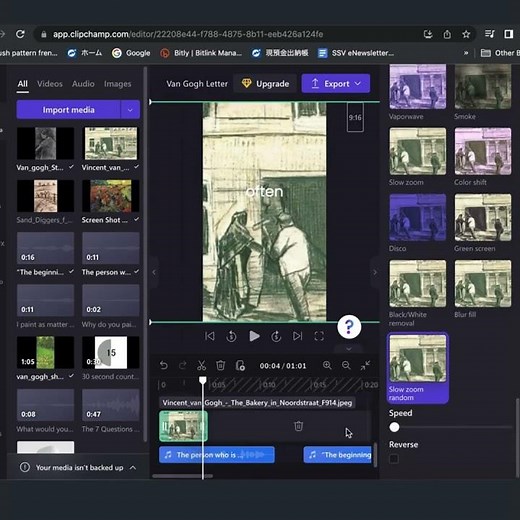Click the timeline horizontal scrollbar
The width and height of the screenshot is (520, 520).
(x=182, y=476)
